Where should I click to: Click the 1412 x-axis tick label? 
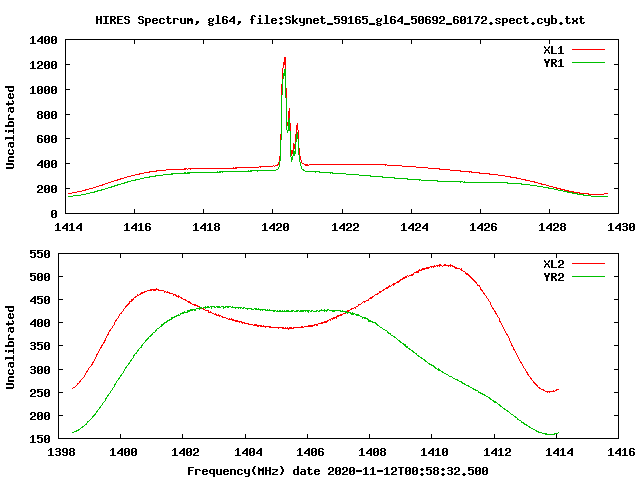click(x=497, y=452)
